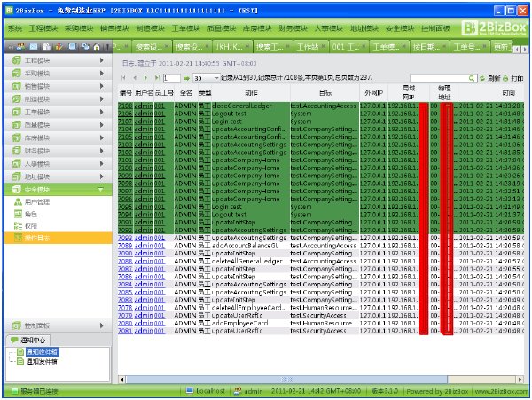Click the 打印 print button

pyautogui.click(x=513, y=78)
